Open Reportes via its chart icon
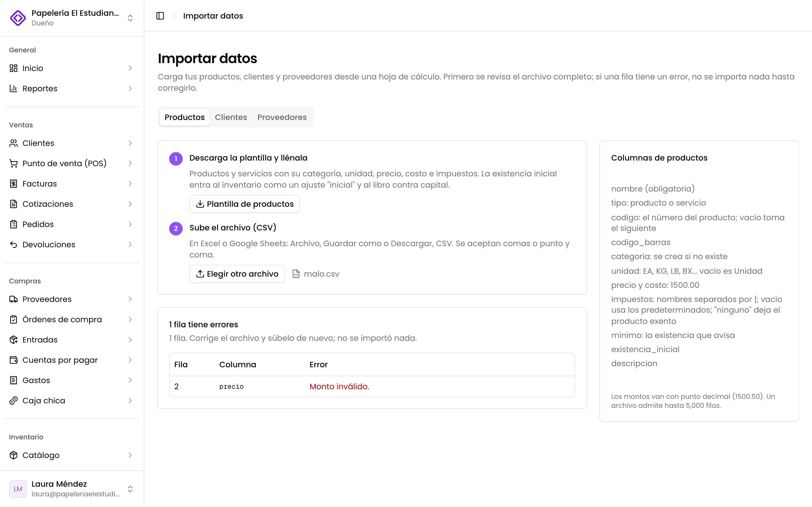Screen dimensions: 812x507 coord(14,88)
